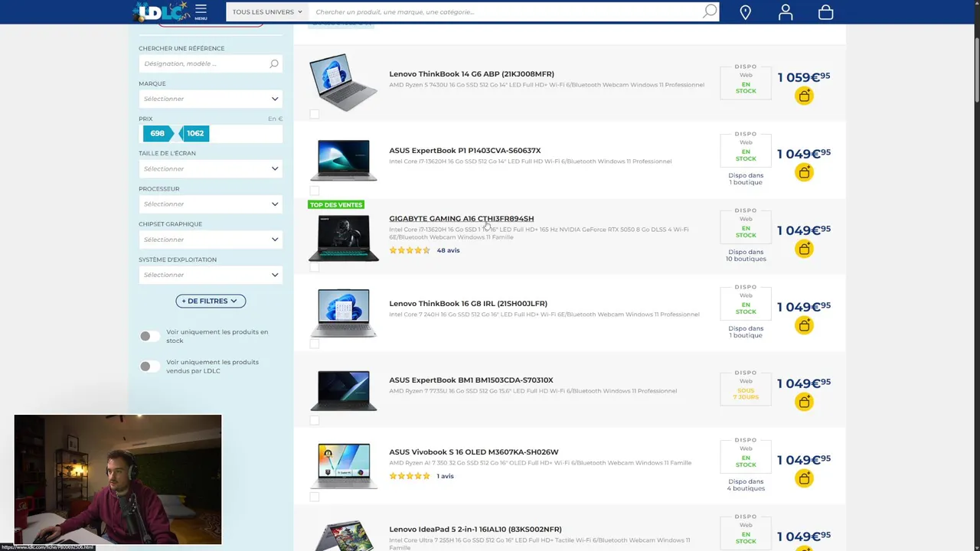
Task: Add ASUS Vivobook S 16 OLED to cart
Action: [804, 478]
